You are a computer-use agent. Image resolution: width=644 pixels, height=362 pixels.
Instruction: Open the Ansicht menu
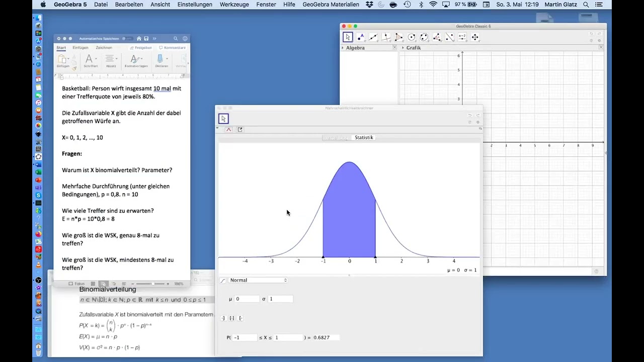(160, 5)
